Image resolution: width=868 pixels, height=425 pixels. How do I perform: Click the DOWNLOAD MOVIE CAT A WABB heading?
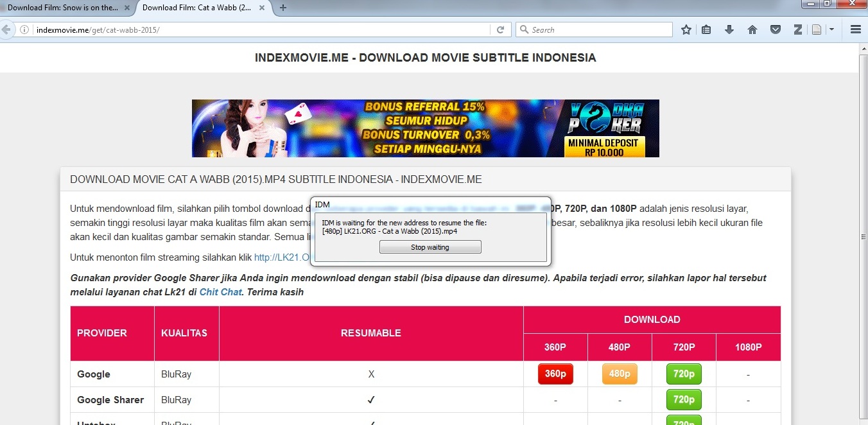click(276, 179)
